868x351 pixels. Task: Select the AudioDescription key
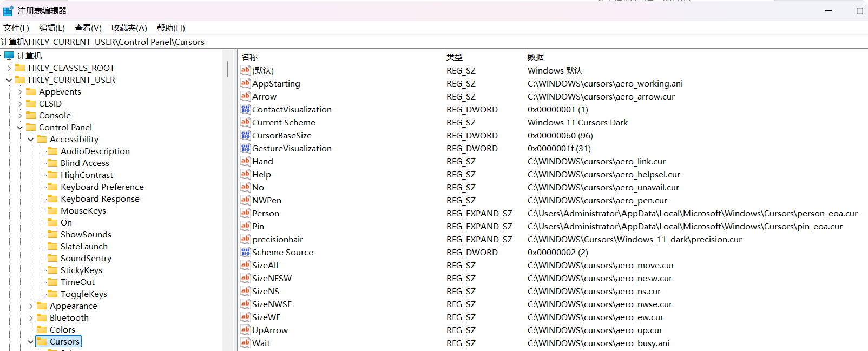[95, 151]
